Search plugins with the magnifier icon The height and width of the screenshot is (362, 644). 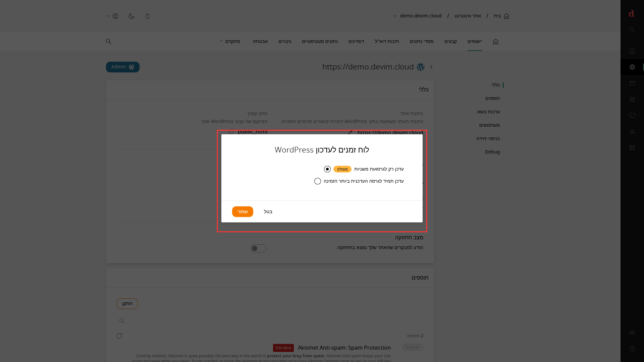(122, 321)
